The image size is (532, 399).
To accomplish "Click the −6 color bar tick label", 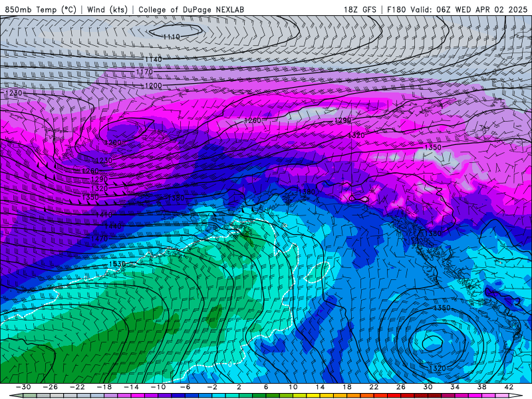I will tap(185, 387).
